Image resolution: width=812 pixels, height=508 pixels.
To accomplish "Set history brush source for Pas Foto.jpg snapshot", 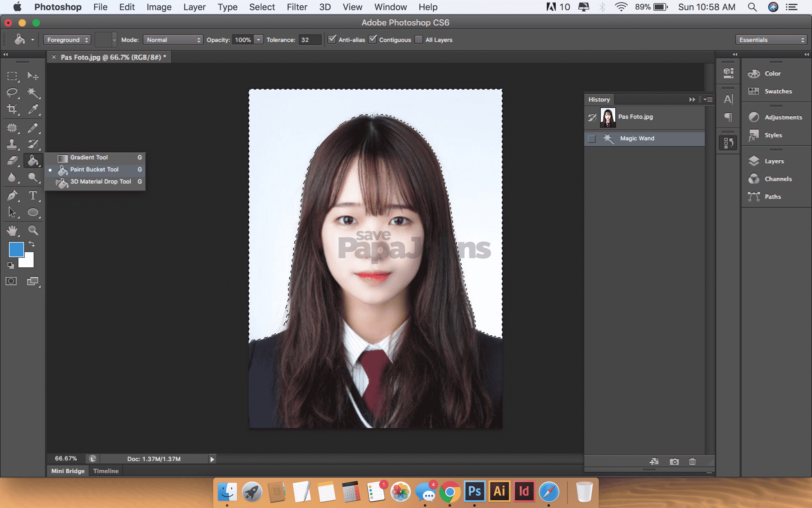I will tap(592, 117).
